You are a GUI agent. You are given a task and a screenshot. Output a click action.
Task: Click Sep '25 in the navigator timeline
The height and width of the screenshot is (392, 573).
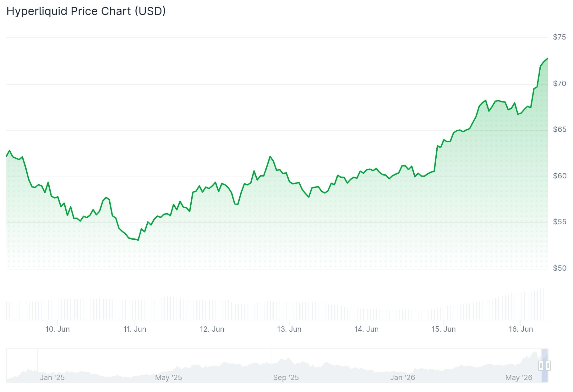(x=286, y=378)
